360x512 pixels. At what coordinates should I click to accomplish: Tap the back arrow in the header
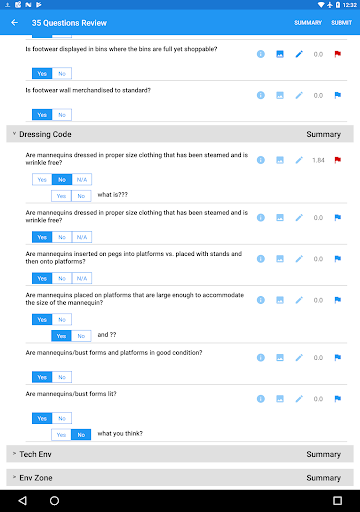[14, 23]
